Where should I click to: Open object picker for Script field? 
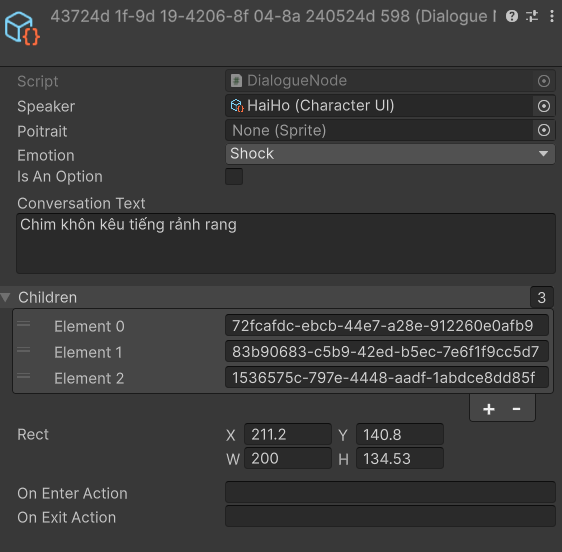[x=544, y=81]
